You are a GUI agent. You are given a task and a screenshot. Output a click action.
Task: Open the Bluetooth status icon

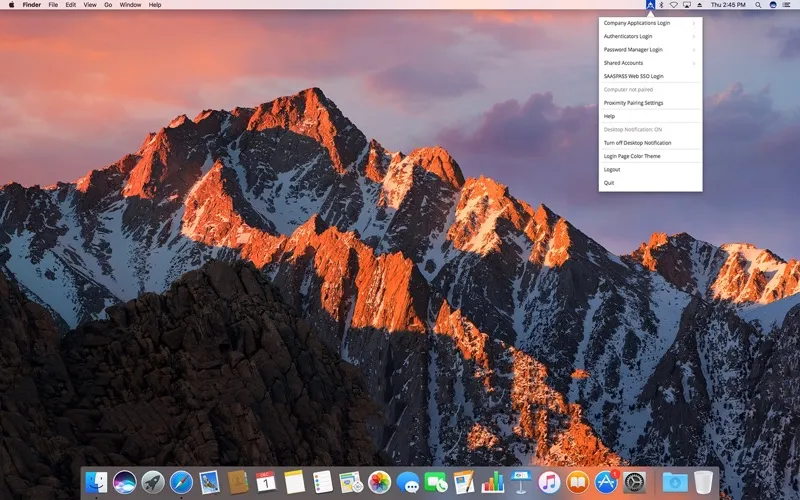661,5
